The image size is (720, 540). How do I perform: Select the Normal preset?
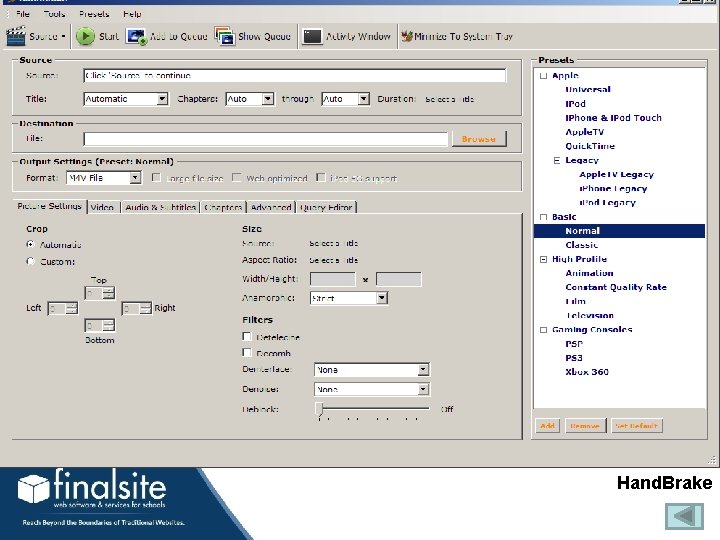[619, 231]
